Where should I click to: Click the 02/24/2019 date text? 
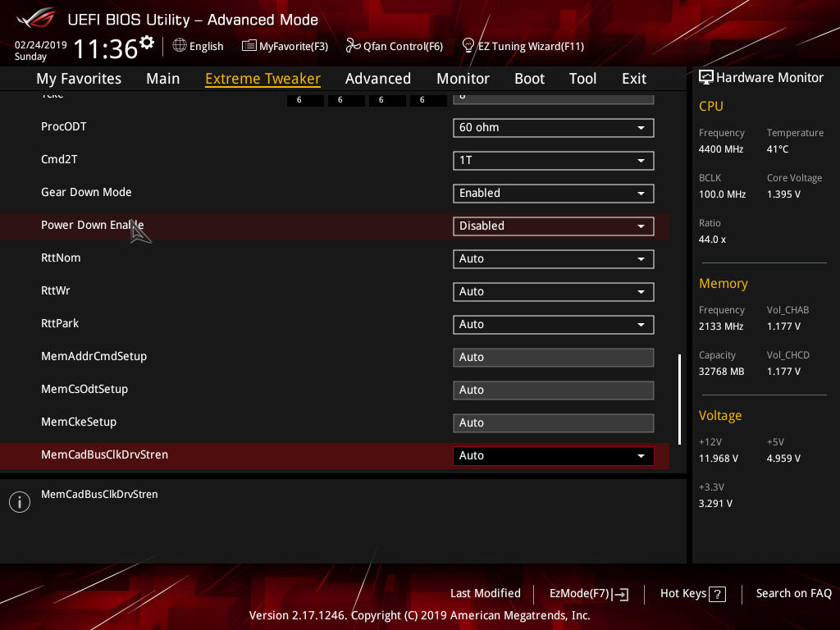[x=41, y=45]
